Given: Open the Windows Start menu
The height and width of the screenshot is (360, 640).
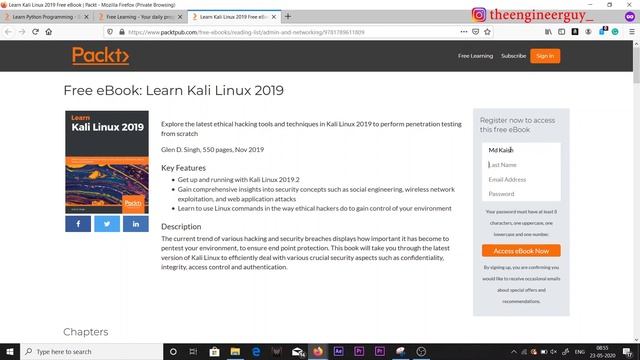Looking at the screenshot, I should 10,351.
